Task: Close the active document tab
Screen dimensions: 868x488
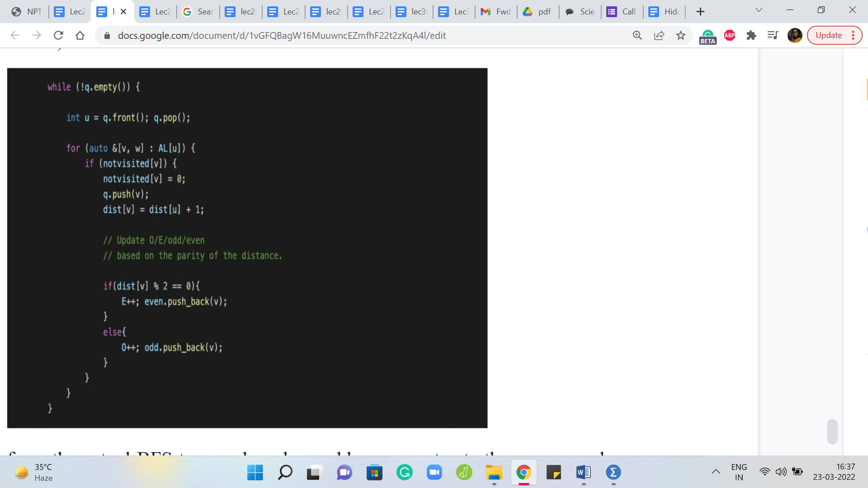Action: [x=123, y=12]
